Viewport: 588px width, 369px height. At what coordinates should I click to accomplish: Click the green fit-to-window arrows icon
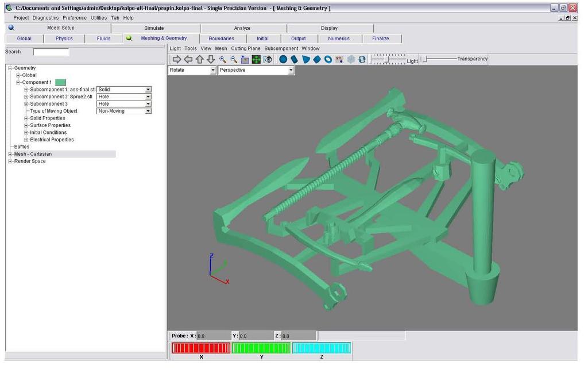pyautogui.click(x=256, y=59)
